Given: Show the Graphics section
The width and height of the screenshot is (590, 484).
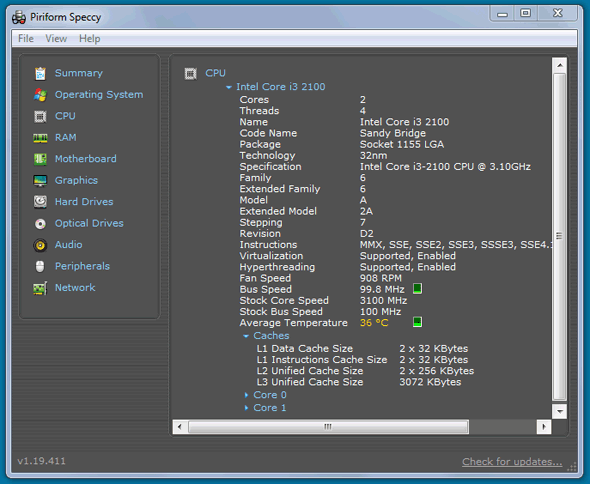Looking at the screenshot, I should (76, 180).
